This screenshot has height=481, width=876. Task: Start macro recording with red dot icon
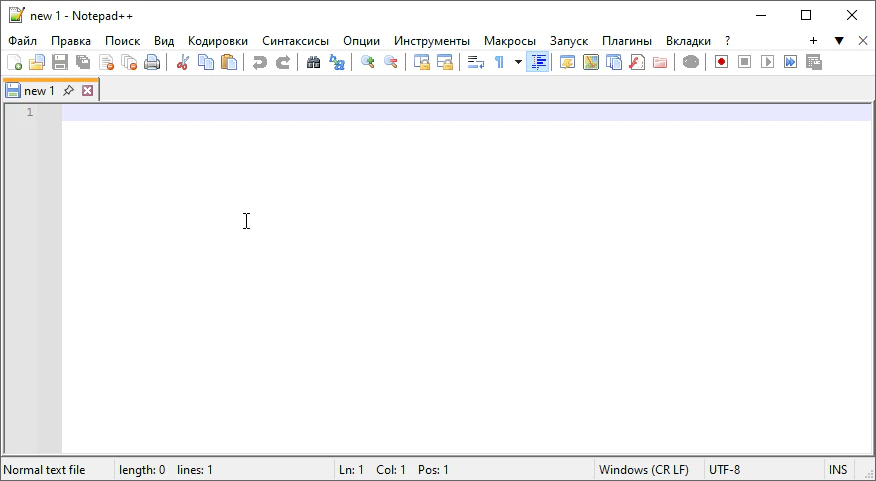coord(721,62)
